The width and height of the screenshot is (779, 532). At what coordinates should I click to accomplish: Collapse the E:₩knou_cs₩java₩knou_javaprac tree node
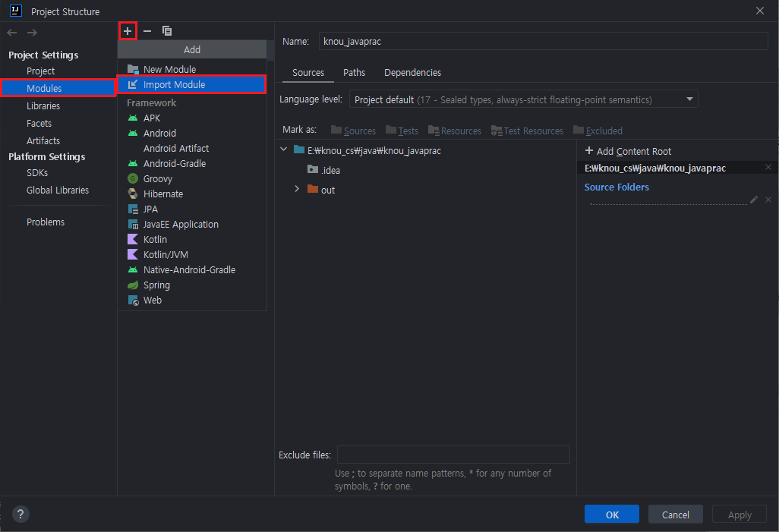tap(284, 149)
